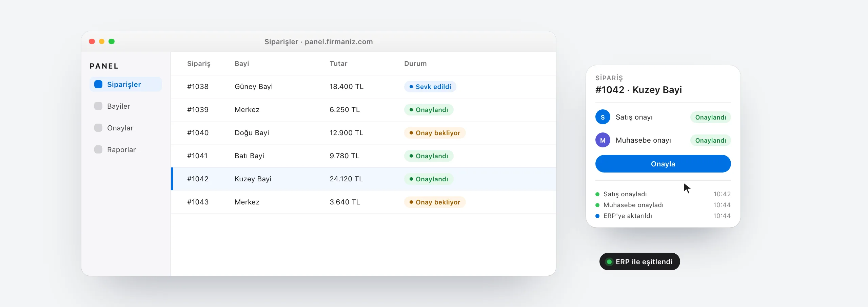Viewport: 868px width, 307px height.
Task: Click the #1042 · Kuzey Bayi card title
Action: (x=638, y=90)
